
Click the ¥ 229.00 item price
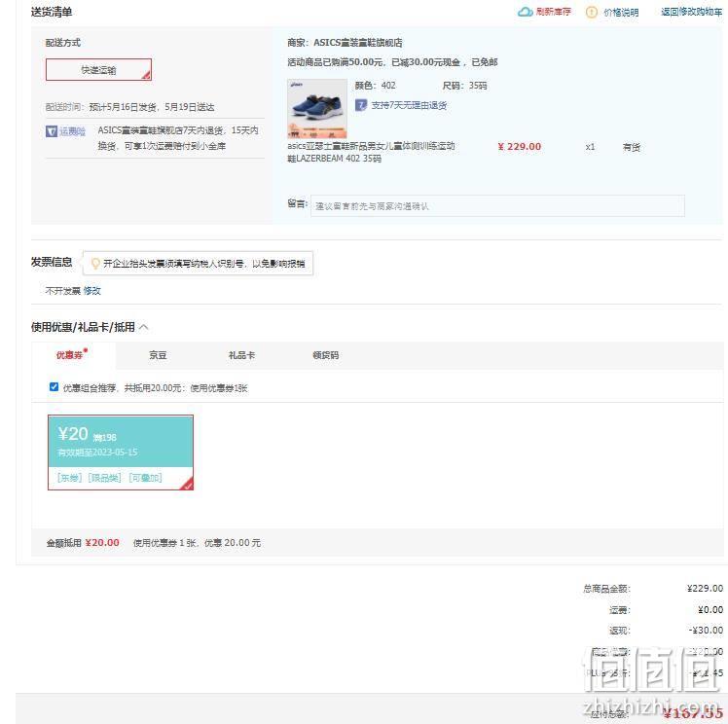click(520, 147)
